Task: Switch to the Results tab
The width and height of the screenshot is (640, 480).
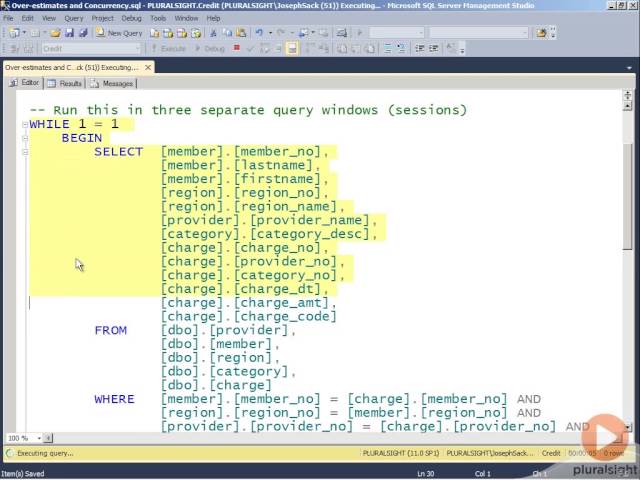Action: (x=64, y=83)
